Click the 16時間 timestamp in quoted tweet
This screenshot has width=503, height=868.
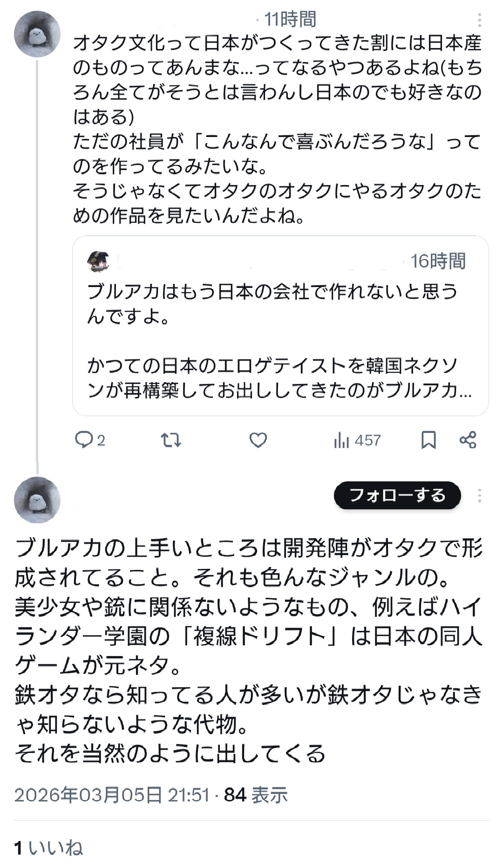[x=438, y=261]
